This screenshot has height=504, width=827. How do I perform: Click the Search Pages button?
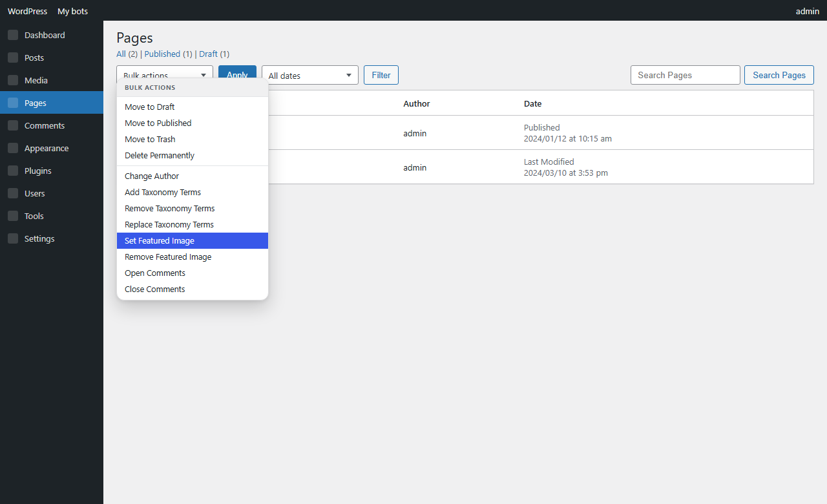pos(779,75)
